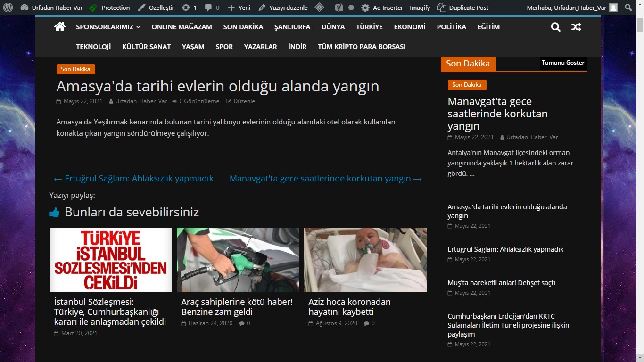This screenshot has height=362, width=644.
Task: Open sidebar Amasya'da tarihi evlerin link
Action: click(x=507, y=211)
